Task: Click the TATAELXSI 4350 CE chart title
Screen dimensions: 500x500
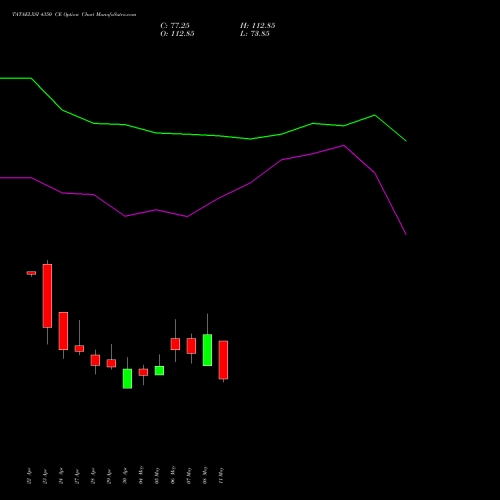Action: coord(74,14)
